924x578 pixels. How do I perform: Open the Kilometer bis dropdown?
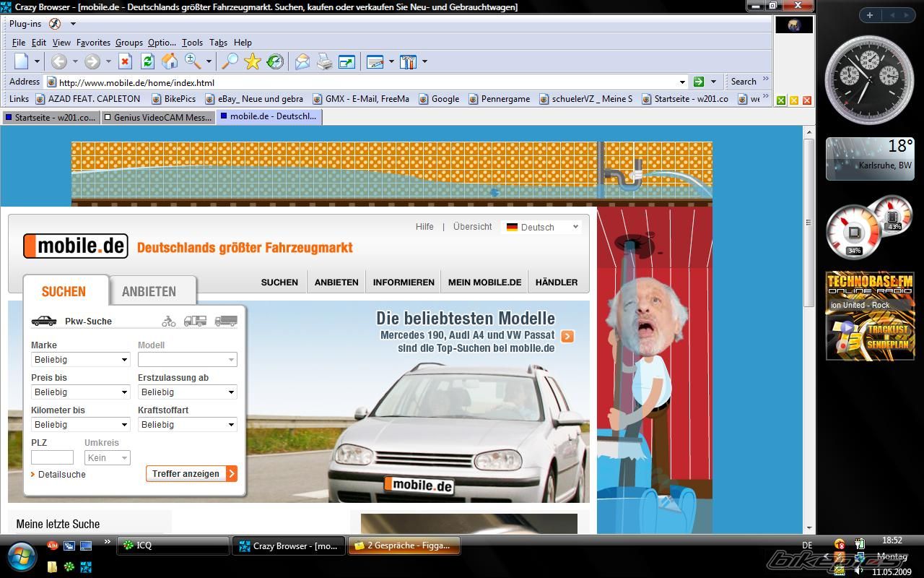[81, 424]
